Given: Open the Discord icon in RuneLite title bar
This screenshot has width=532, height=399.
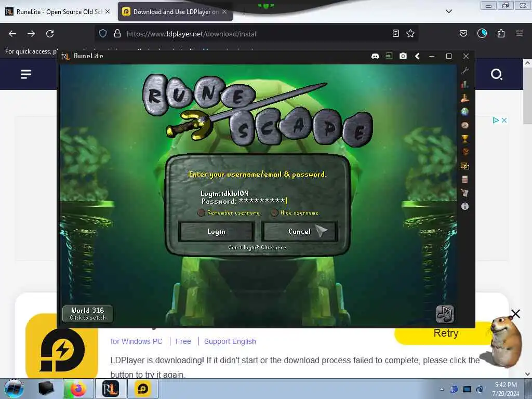Looking at the screenshot, I should (375, 56).
